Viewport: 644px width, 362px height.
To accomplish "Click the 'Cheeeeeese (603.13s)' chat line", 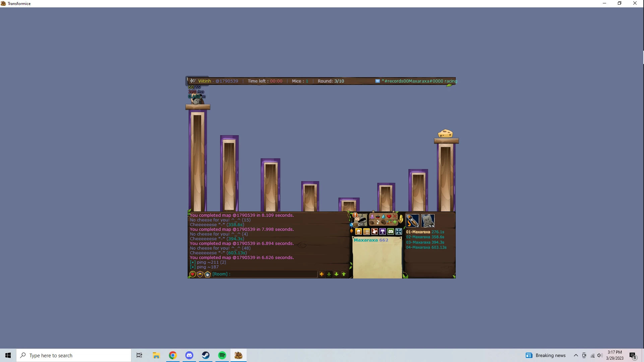I will [x=218, y=253].
